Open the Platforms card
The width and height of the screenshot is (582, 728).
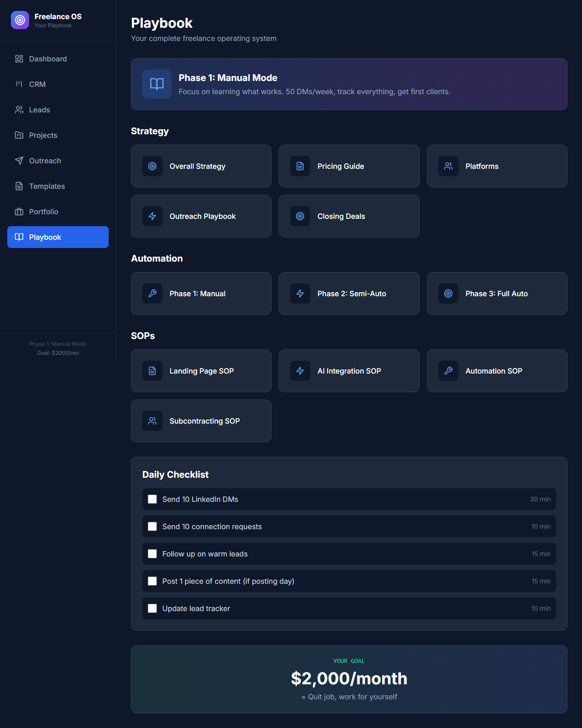tap(497, 166)
